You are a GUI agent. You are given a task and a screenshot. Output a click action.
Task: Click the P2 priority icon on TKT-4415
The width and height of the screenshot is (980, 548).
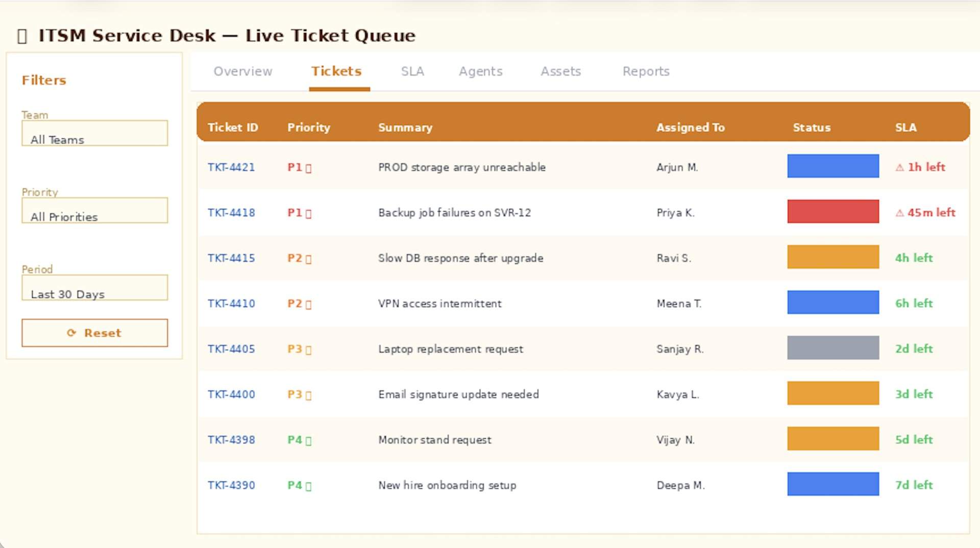coord(308,258)
